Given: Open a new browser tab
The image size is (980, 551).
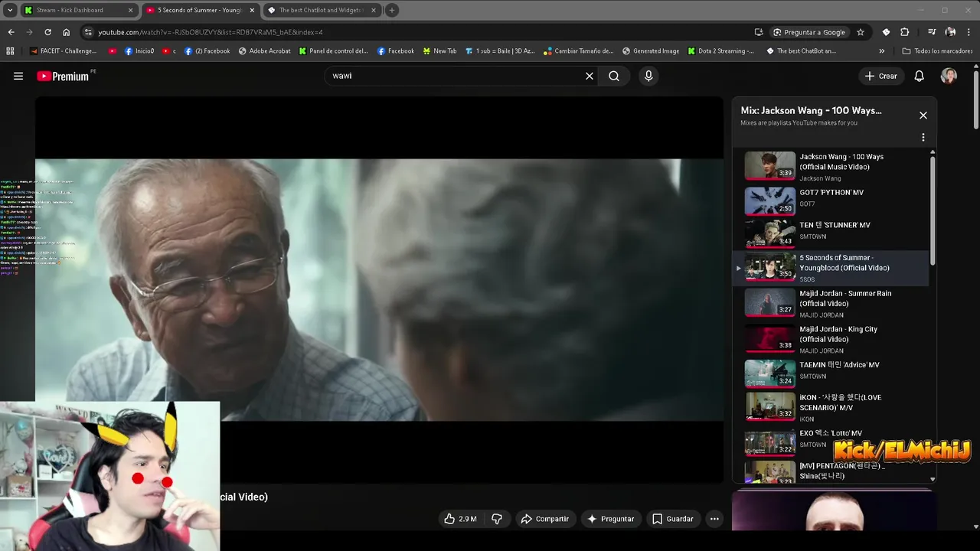Looking at the screenshot, I should [x=391, y=10].
